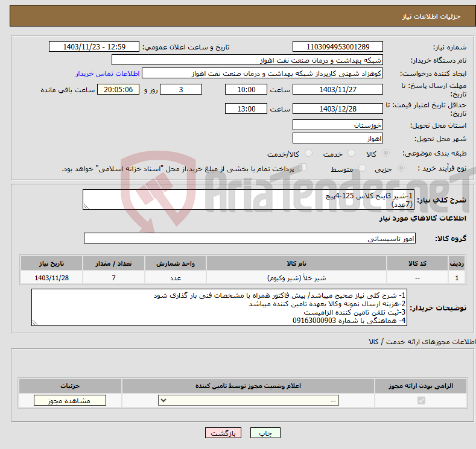Toggle the mandatory permit checkbox in table

click(x=421, y=401)
